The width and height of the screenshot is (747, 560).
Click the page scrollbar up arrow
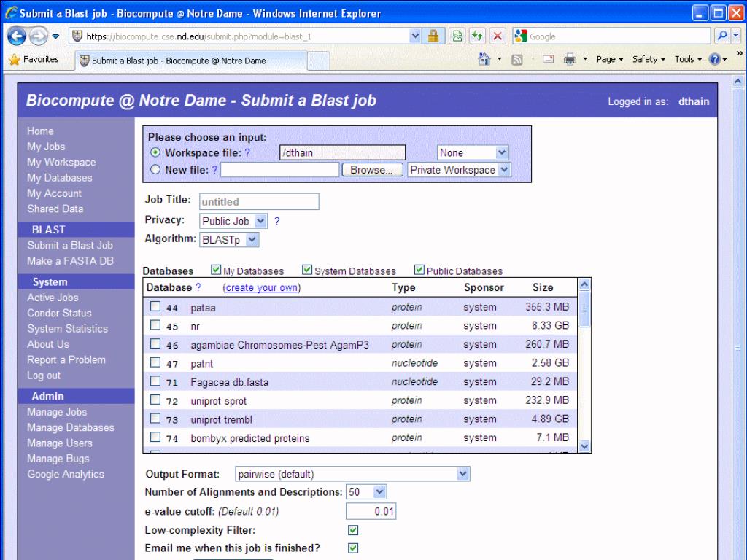738,82
